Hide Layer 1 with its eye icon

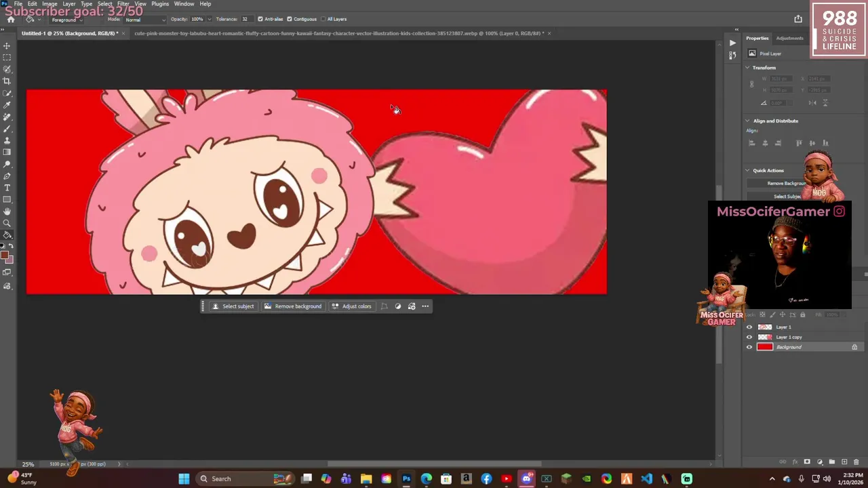(749, 327)
